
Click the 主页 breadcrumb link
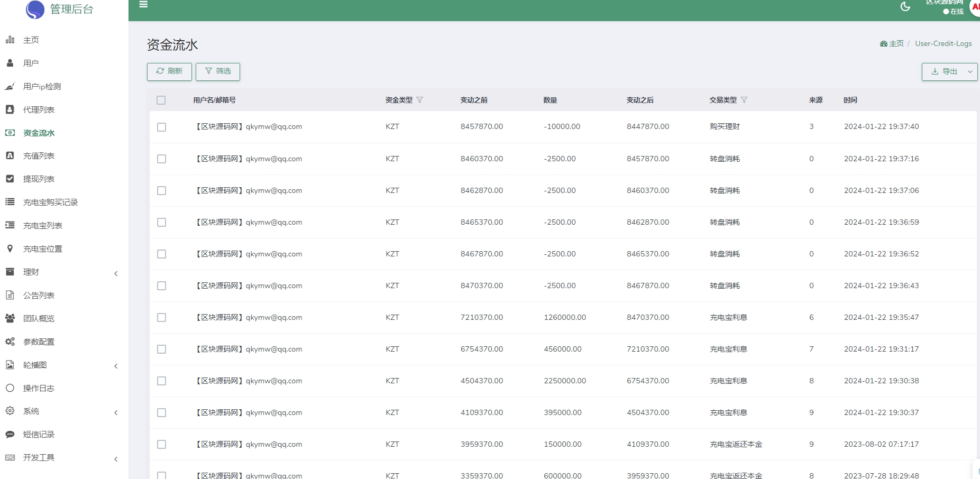pos(895,44)
